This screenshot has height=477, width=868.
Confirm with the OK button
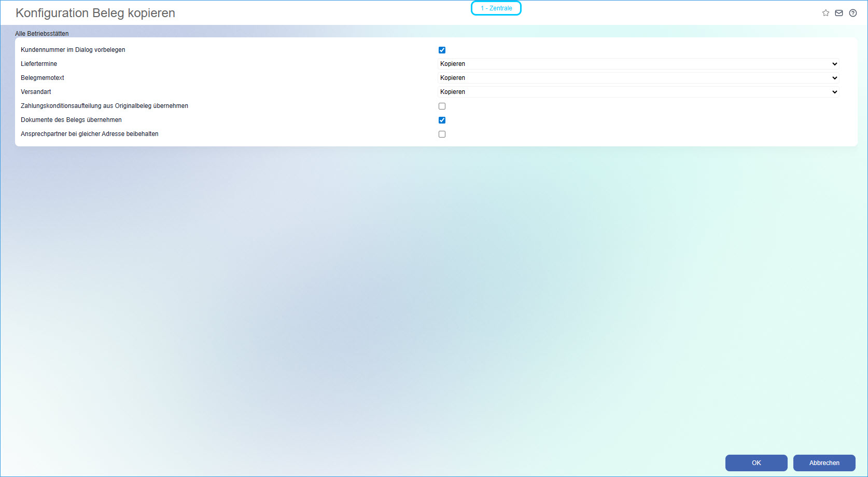pos(757,463)
